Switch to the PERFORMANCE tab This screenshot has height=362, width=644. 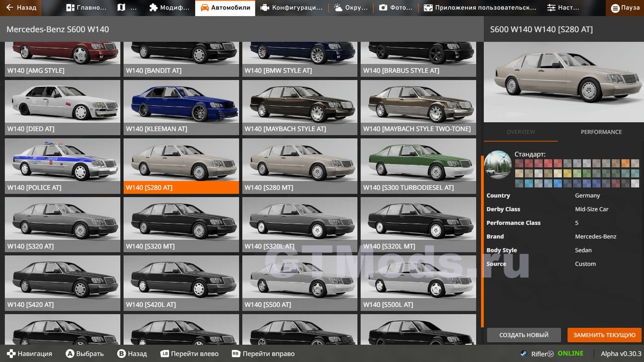601,132
